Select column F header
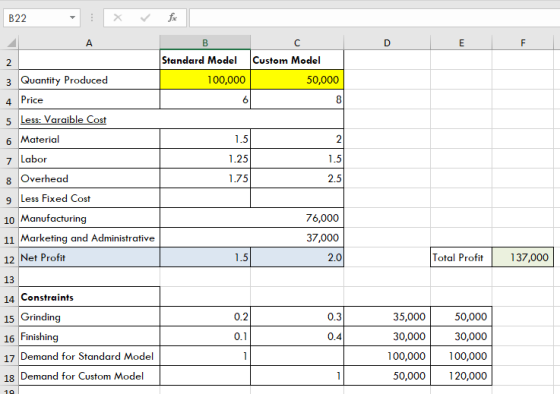Screen dimensions: 560x394 click(522, 43)
